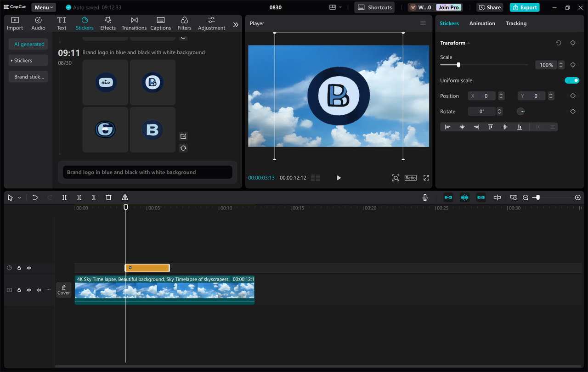Screen dimensions: 588x372
Task: Open the Stickers panel in the left sidebar
Action: pyautogui.click(x=85, y=23)
